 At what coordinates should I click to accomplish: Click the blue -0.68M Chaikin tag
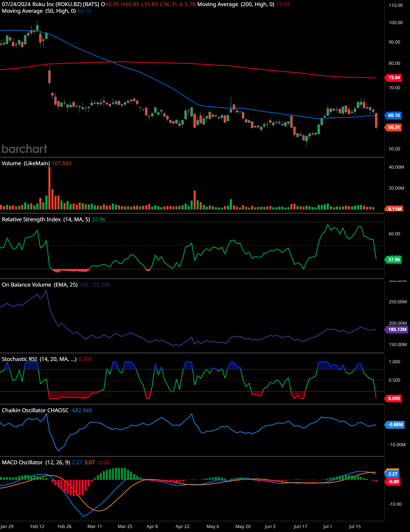pyautogui.click(x=395, y=424)
